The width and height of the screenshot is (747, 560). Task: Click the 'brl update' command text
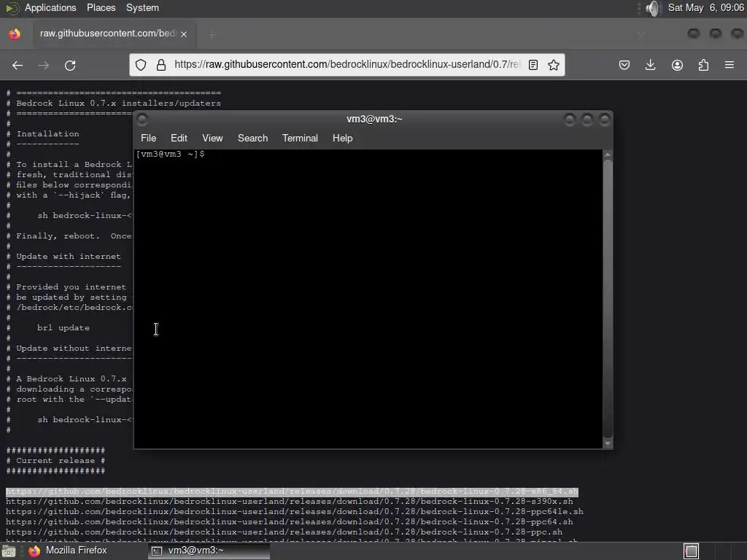(63, 327)
